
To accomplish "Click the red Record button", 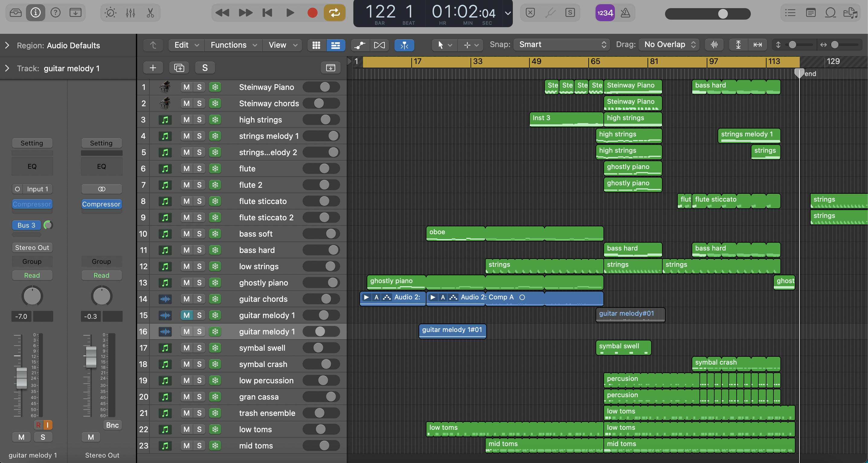I will click(312, 13).
